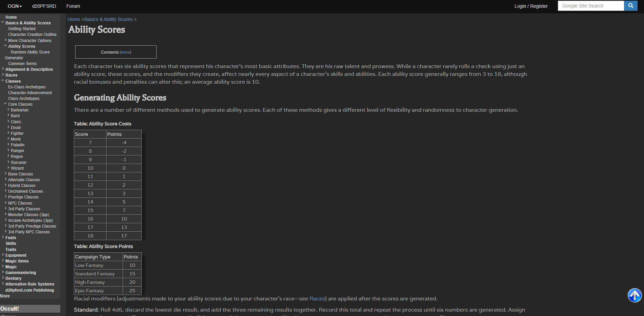Open Random Ability Score Generator page
This screenshot has width=644, height=316.
click(30, 52)
